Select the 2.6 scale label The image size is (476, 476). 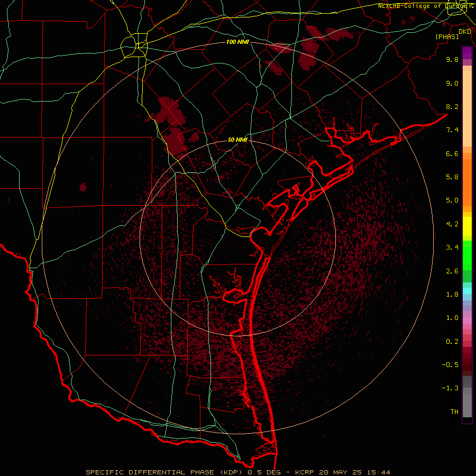pyautogui.click(x=452, y=271)
